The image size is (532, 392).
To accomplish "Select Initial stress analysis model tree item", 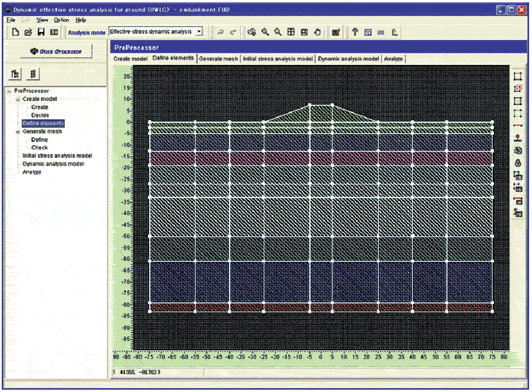I will (x=57, y=156).
